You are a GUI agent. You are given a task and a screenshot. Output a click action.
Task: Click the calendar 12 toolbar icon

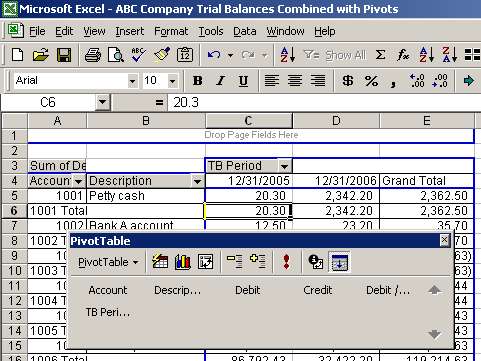pyautogui.click(x=185, y=55)
